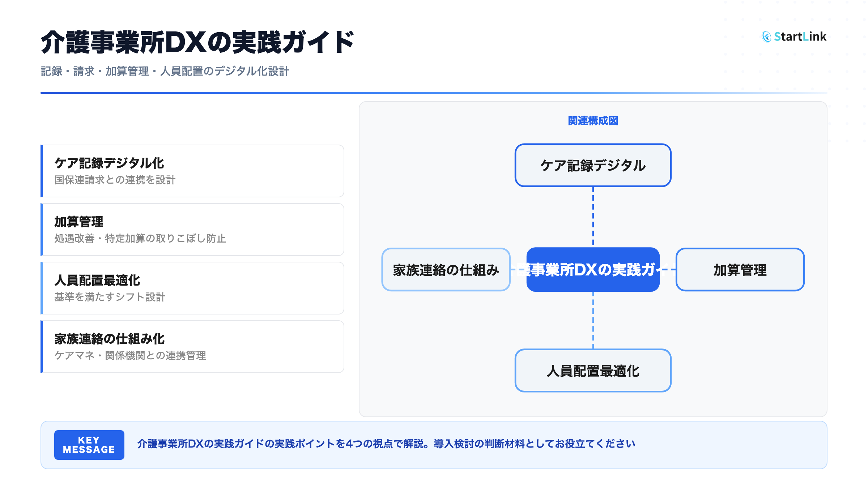Click the ケアマネ・関係機関との連携管理 description
868x488 pixels.
click(130, 356)
